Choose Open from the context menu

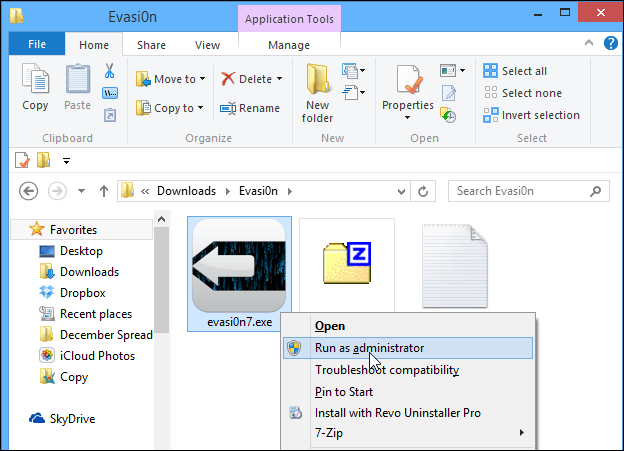pos(408,326)
